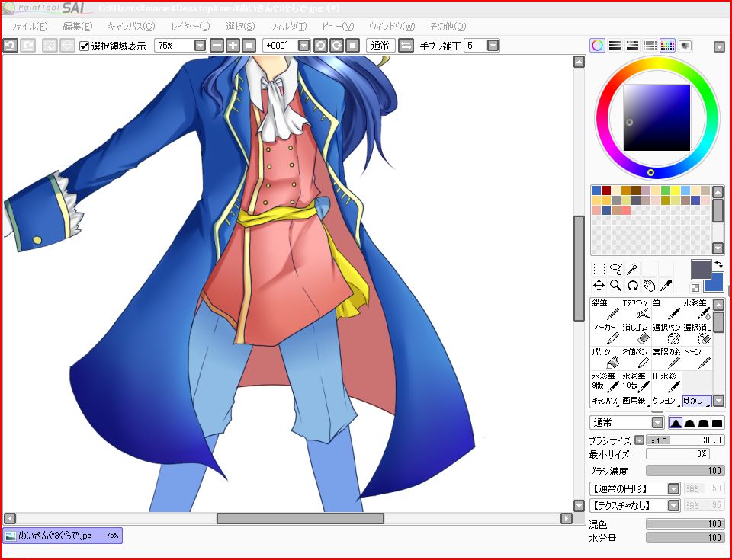Screen dimensions: 732x560
Task: Select the eyedropper color picker tool
Action: point(666,285)
